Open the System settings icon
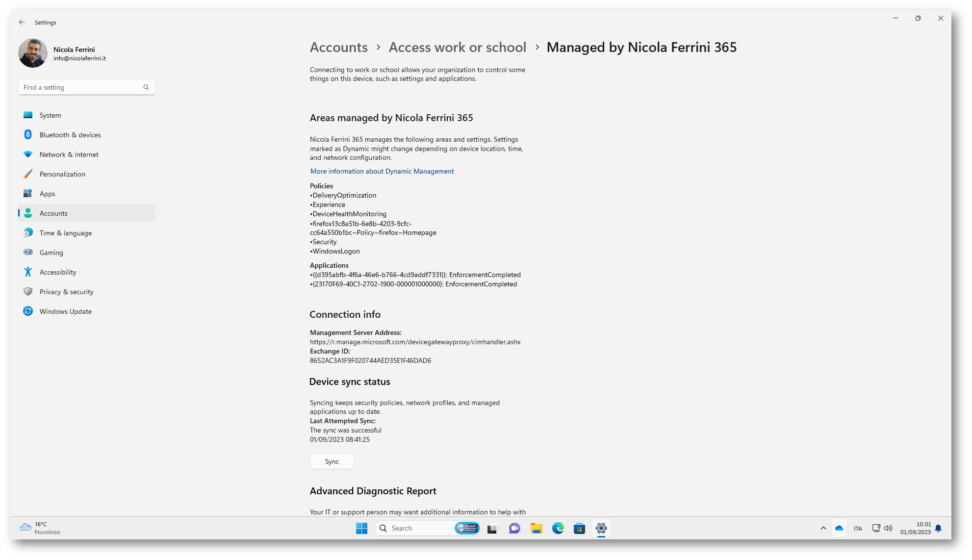The width and height of the screenshot is (972, 560). 28,115
